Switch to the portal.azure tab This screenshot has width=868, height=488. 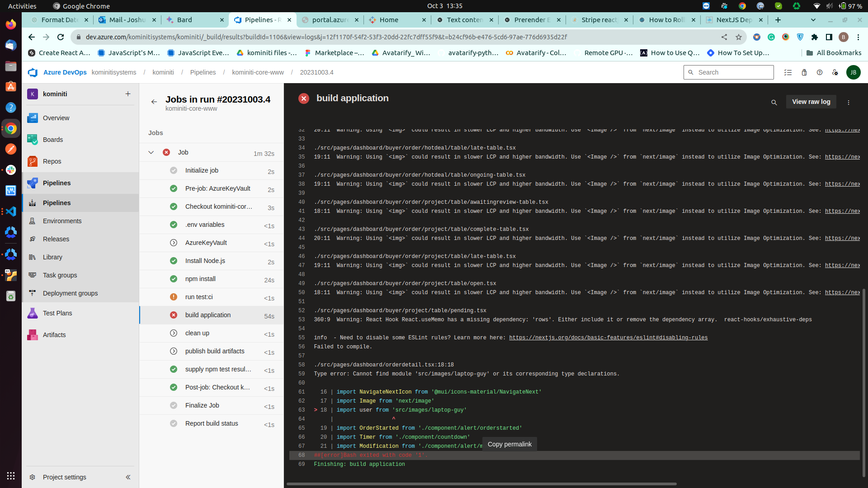pyautogui.click(x=330, y=20)
